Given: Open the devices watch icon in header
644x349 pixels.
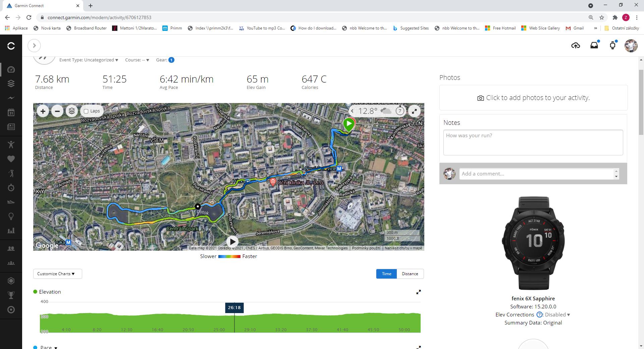Looking at the screenshot, I should [612, 46].
